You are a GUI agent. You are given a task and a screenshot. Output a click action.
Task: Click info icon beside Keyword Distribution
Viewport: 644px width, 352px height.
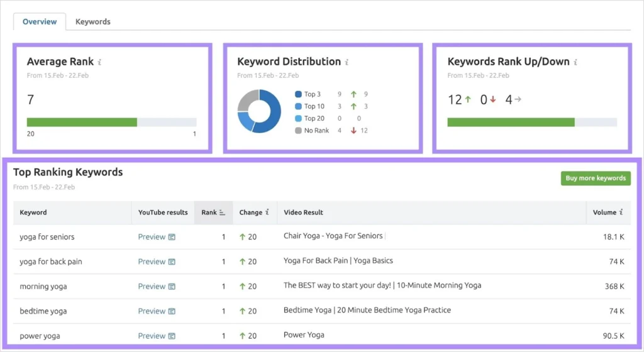coord(347,62)
